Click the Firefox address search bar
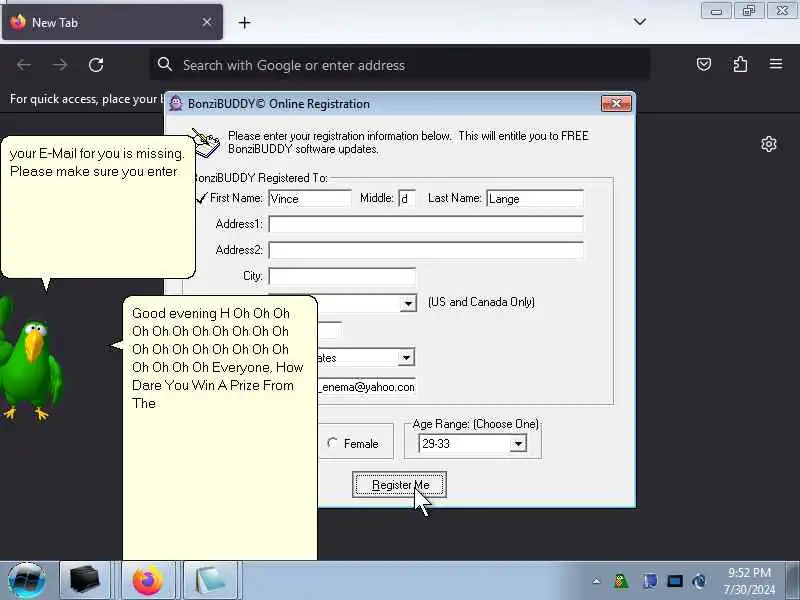Screen dimensions: 800x600 pos(400,65)
